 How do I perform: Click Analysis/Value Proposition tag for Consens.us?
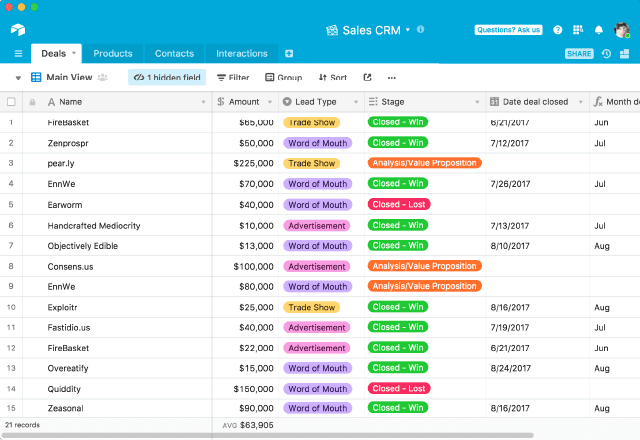[424, 266]
